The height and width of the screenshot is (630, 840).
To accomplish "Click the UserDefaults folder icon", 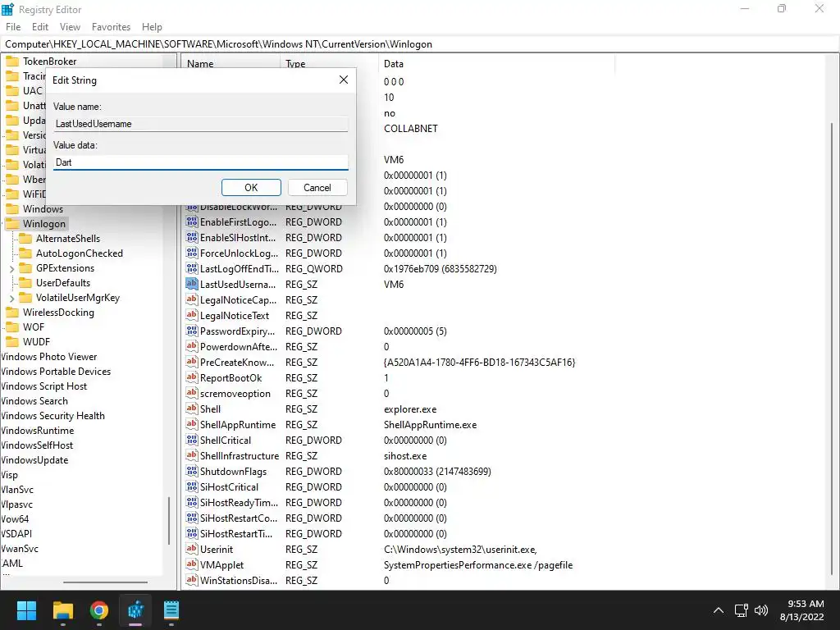I will 25,282.
